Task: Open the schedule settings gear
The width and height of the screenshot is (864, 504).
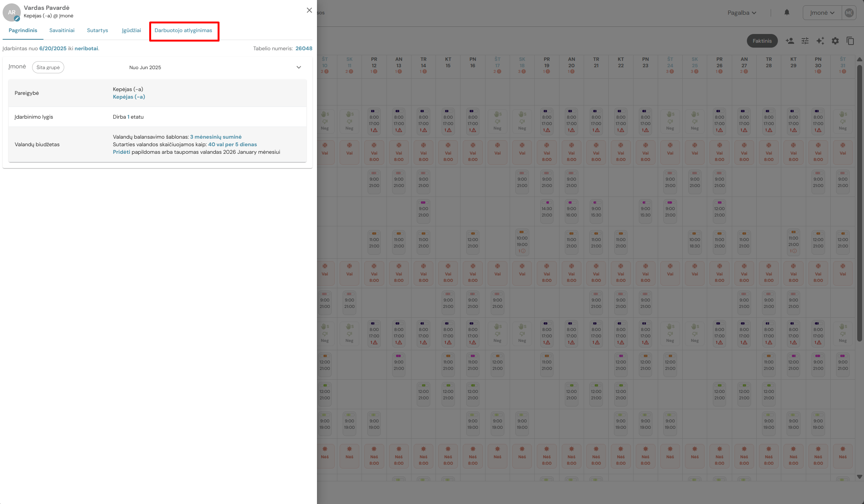Action: (x=835, y=41)
